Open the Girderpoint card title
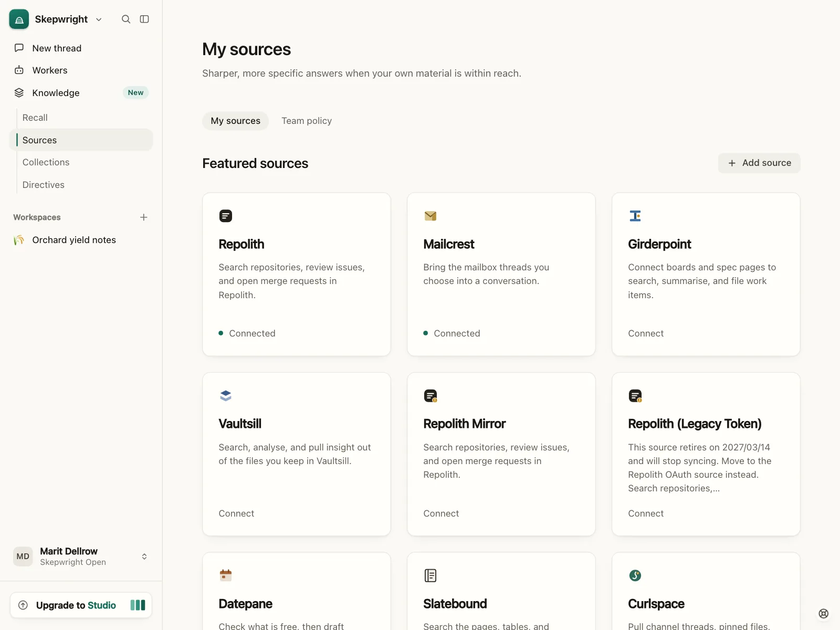 click(x=659, y=244)
